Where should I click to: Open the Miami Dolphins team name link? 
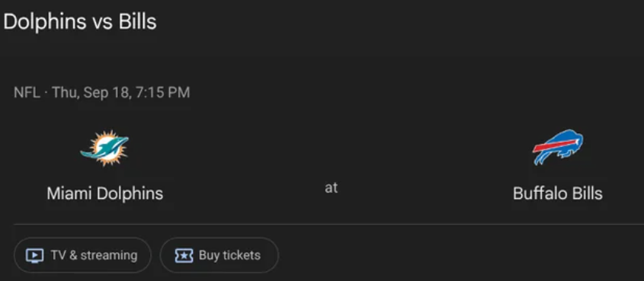coord(104,193)
